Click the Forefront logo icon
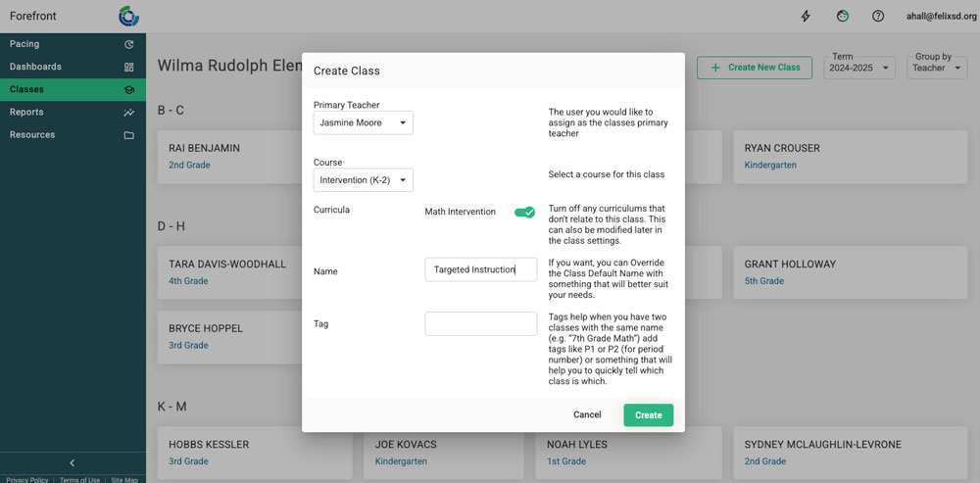This screenshot has height=483, width=980. [128, 16]
